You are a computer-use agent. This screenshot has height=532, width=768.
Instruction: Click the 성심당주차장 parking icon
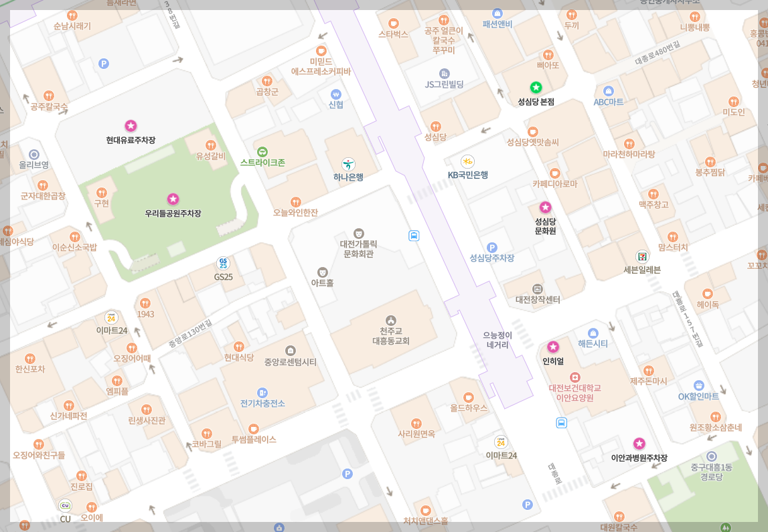tap(491, 248)
